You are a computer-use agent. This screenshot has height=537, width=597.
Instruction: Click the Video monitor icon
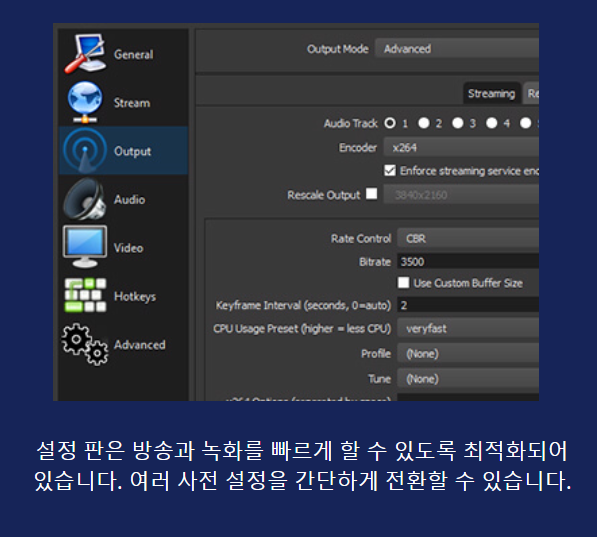(x=85, y=247)
